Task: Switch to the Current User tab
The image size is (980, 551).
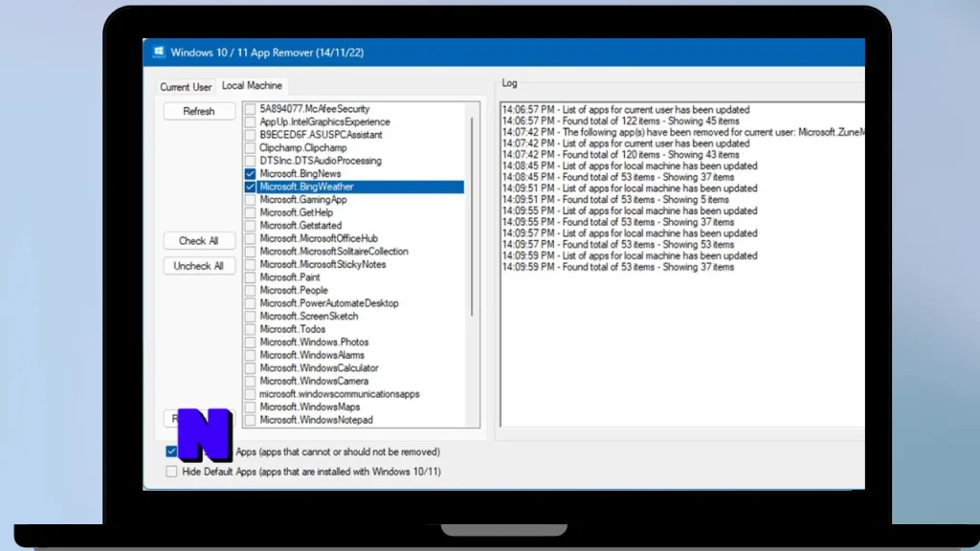Action: [x=186, y=87]
